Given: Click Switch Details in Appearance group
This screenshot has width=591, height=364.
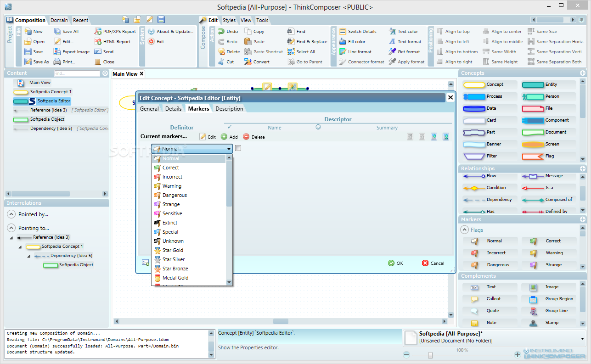Looking at the screenshot, I should (358, 32).
